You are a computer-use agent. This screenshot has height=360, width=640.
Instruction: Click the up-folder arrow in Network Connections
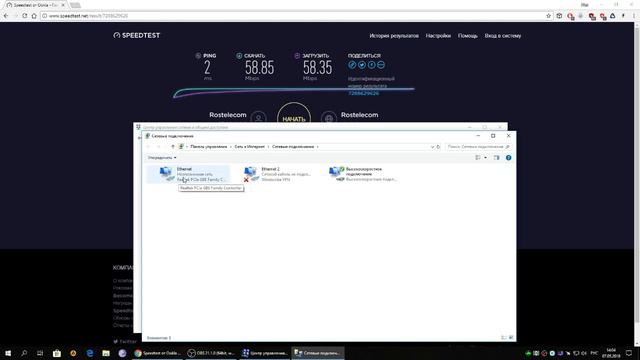[x=173, y=147]
